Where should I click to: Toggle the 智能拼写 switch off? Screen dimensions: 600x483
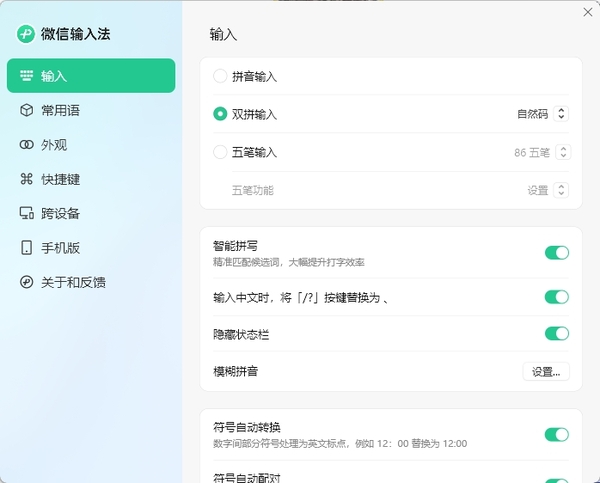(x=556, y=253)
